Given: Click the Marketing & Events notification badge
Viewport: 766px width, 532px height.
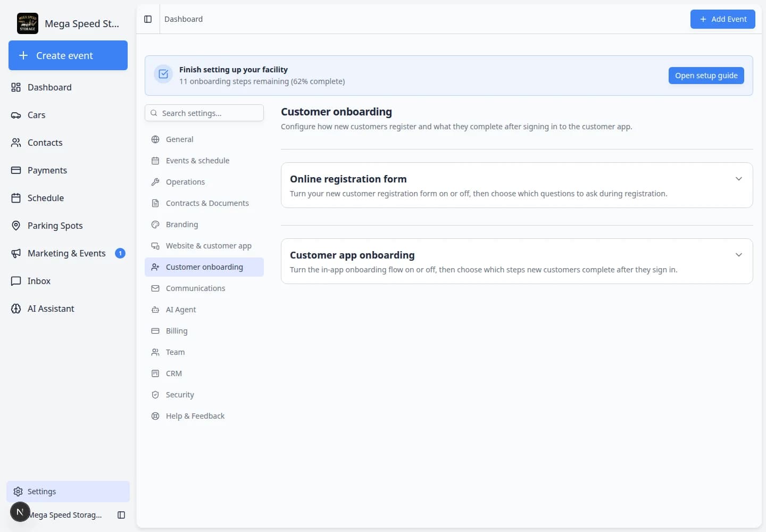Looking at the screenshot, I should (120, 253).
